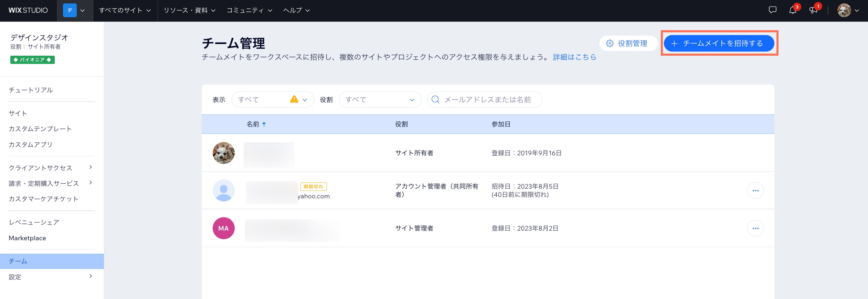
Task: Click the announcements megaphone icon
Action: [x=814, y=10]
